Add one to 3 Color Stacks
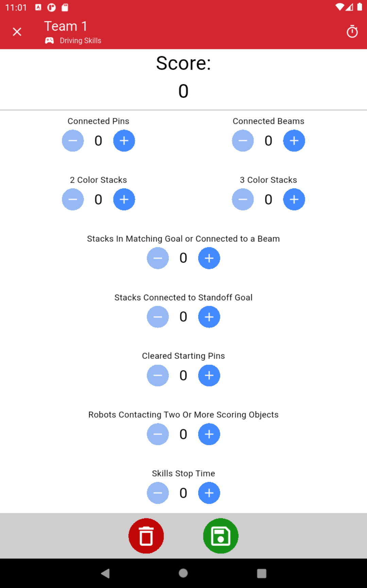Viewport: 367px width, 588px height. [294, 199]
